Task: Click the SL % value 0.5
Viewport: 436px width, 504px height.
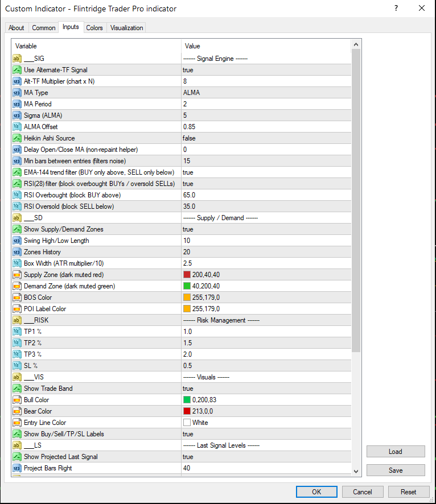Action: pyautogui.click(x=188, y=366)
